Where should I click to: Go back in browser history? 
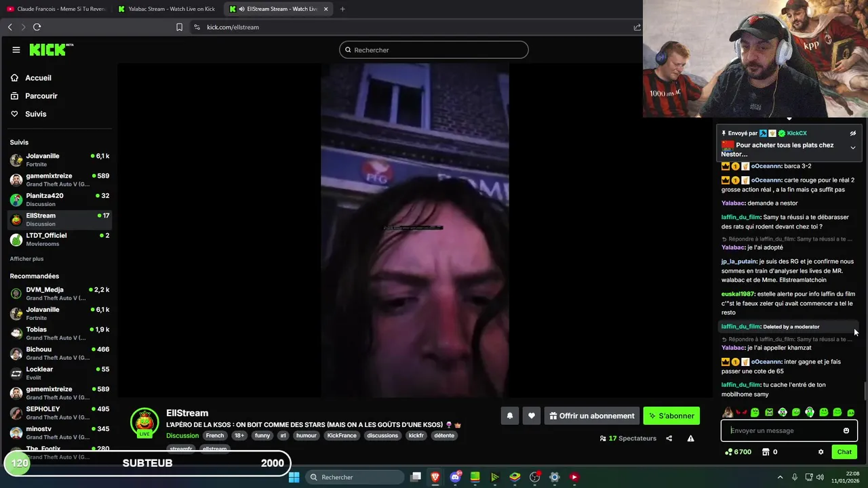tap(9, 27)
